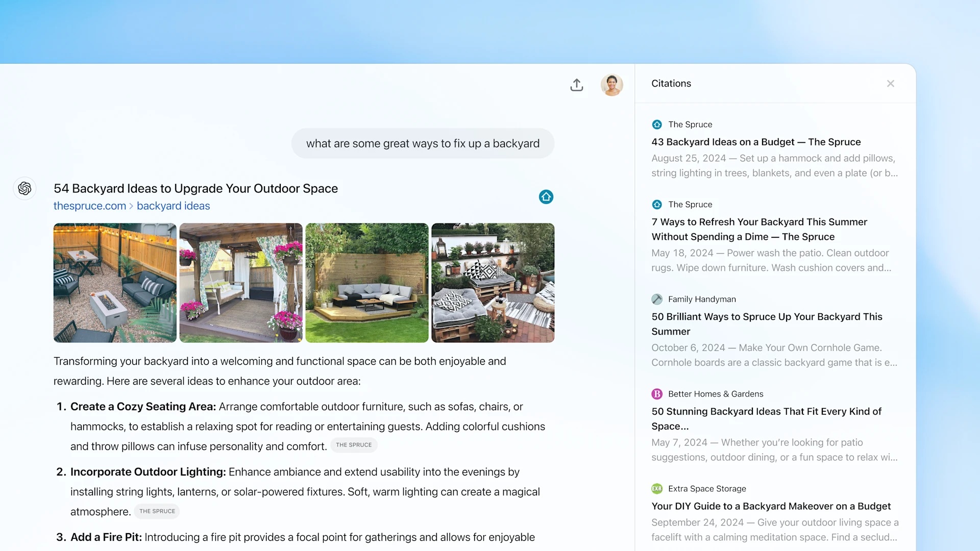Click the first backyard seating area thumbnail

pyautogui.click(x=114, y=283)
